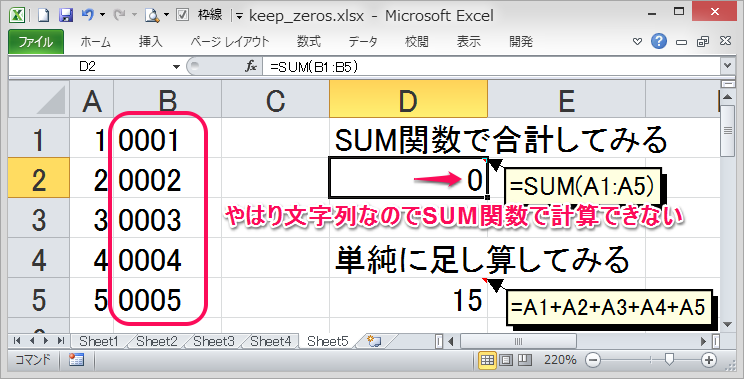Open the Name Box dropdown arrow
This screenshot has height=379, width=744.
tap(177, 67)
